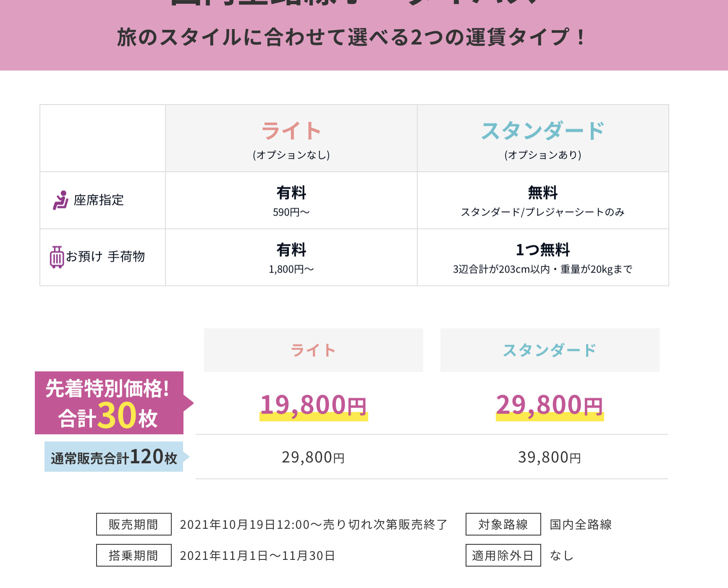Click the 搭乗期間 boxed label
This screenshot has height=588, width=728.
pos(134,555)
